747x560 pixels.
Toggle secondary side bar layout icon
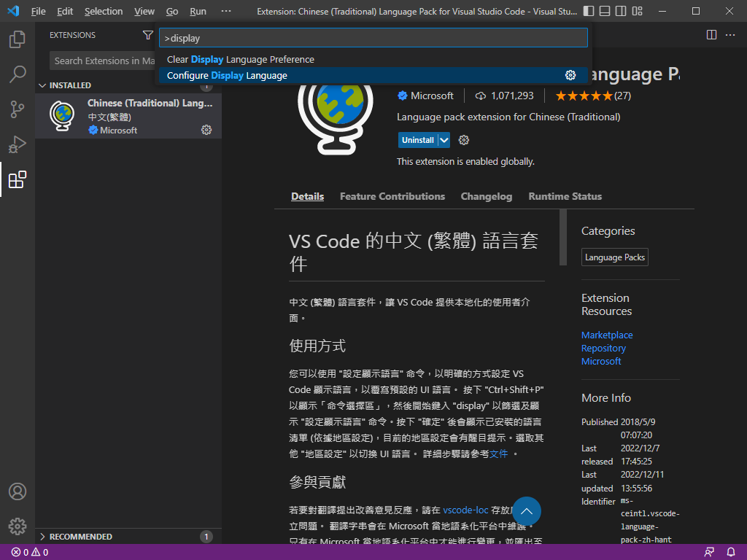point(621,11)
